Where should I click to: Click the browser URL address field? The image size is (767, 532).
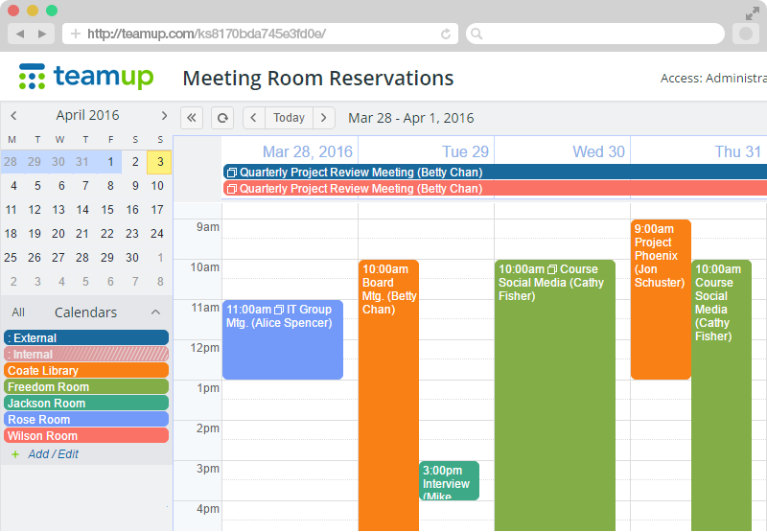point(260,34)
